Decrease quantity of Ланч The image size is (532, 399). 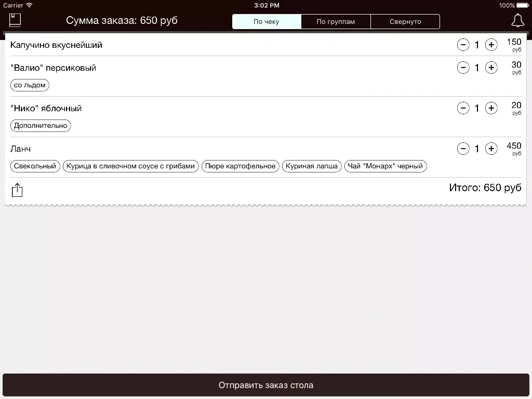[463, 149]
